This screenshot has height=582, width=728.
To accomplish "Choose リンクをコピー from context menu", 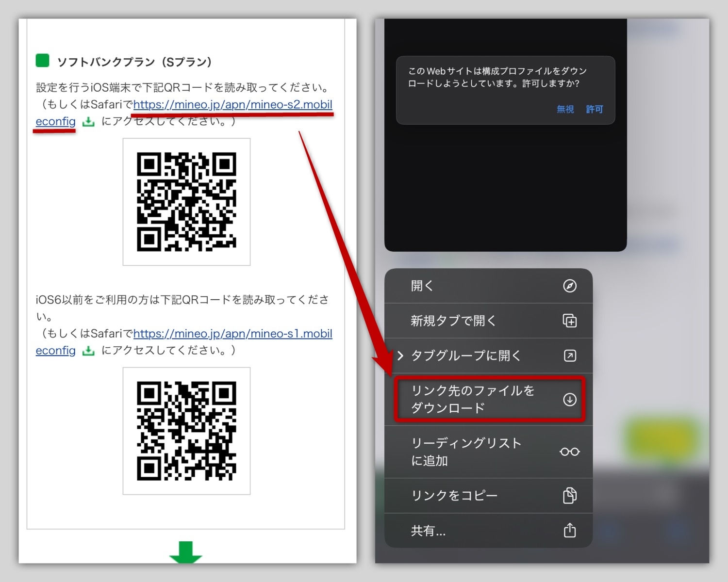I will (454, 495).
